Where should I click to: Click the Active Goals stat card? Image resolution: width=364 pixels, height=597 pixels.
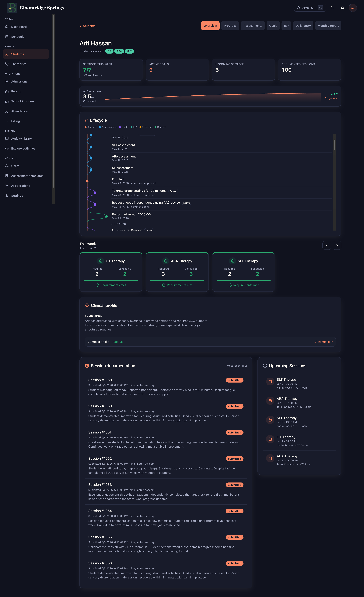tap(177, 70)
